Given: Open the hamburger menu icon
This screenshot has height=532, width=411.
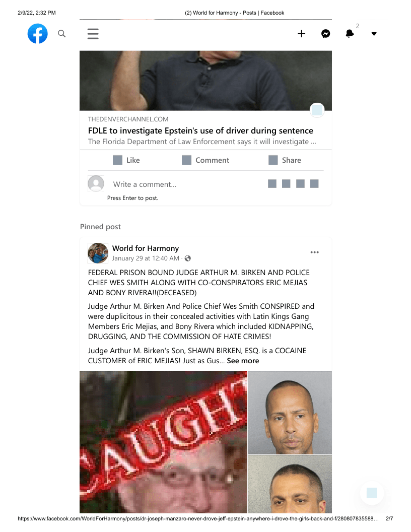Looking at the screenshot, I should point(93,34).
